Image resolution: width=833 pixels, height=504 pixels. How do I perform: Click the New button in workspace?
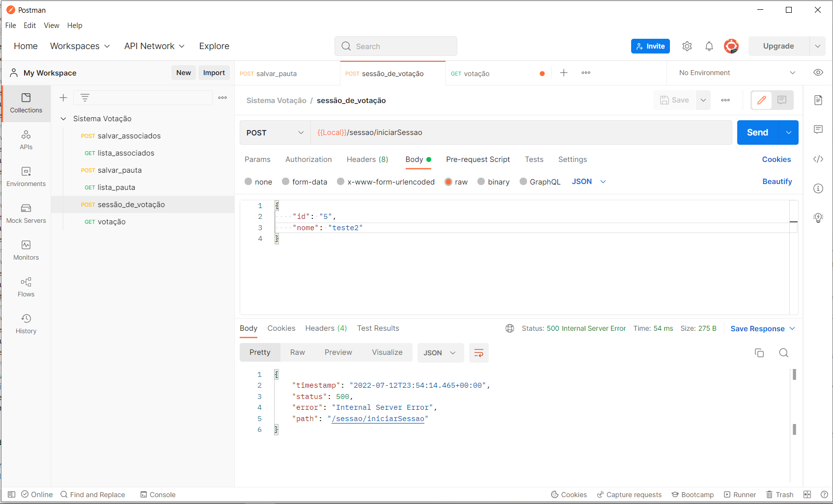(184, 73)
